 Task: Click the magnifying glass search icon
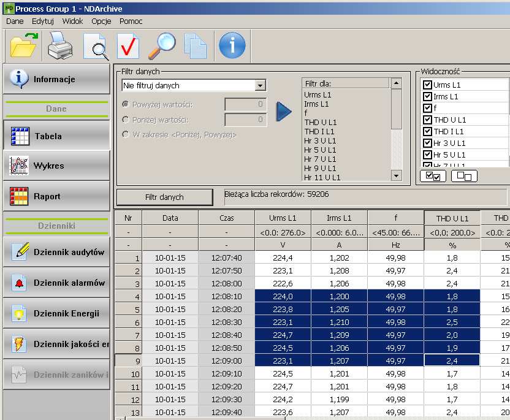point(162,45)
